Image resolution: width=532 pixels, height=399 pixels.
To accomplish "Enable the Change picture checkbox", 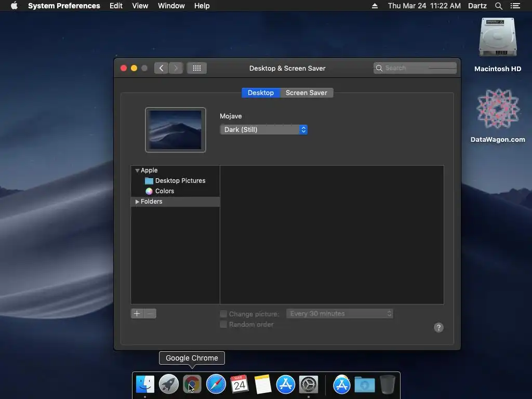I will (x=223, y=314).
